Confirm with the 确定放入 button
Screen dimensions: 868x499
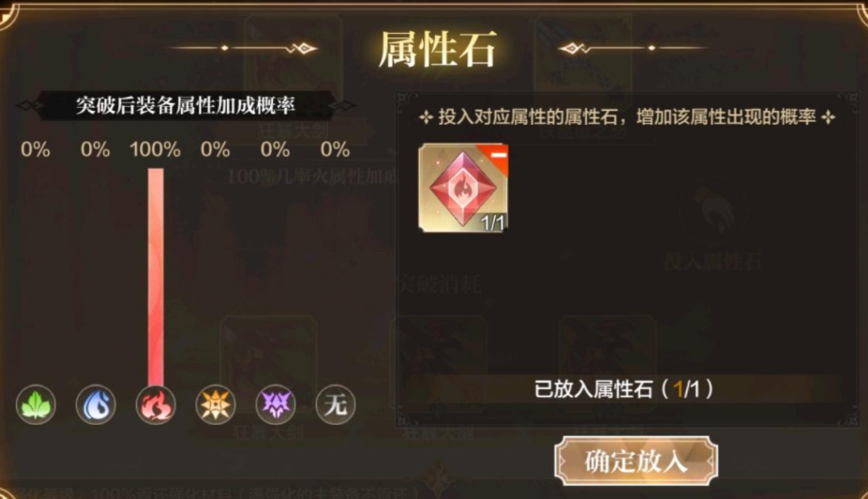coord(636,461)
